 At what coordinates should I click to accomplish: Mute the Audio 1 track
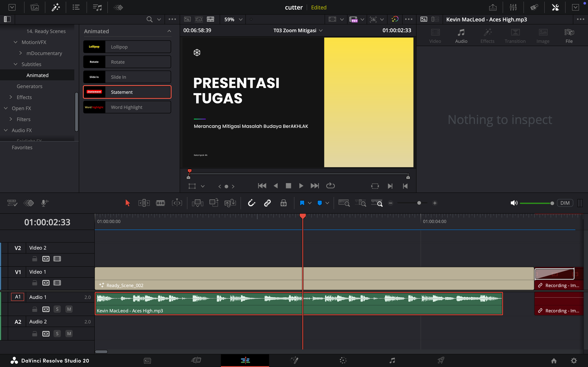click(69, 309)
